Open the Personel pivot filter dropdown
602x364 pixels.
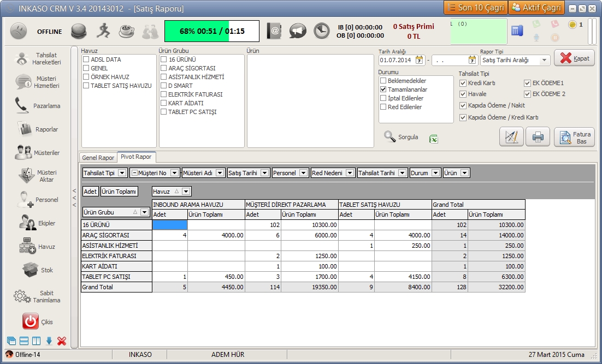(303, 173)
